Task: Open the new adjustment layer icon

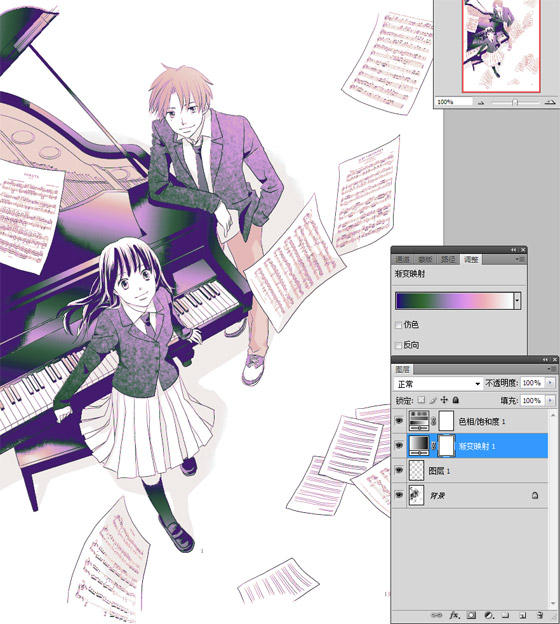Action: [x=489, y=615]
